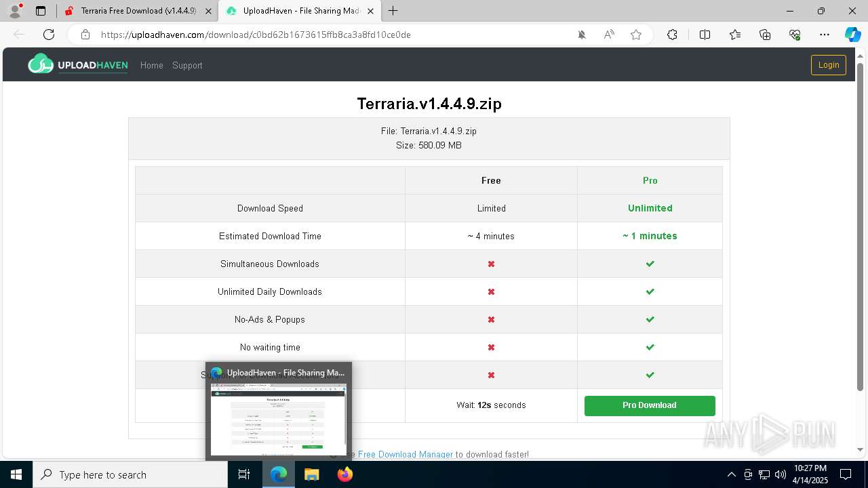Click the 'Free' column header
868x488 pixels.
point(491,180)
